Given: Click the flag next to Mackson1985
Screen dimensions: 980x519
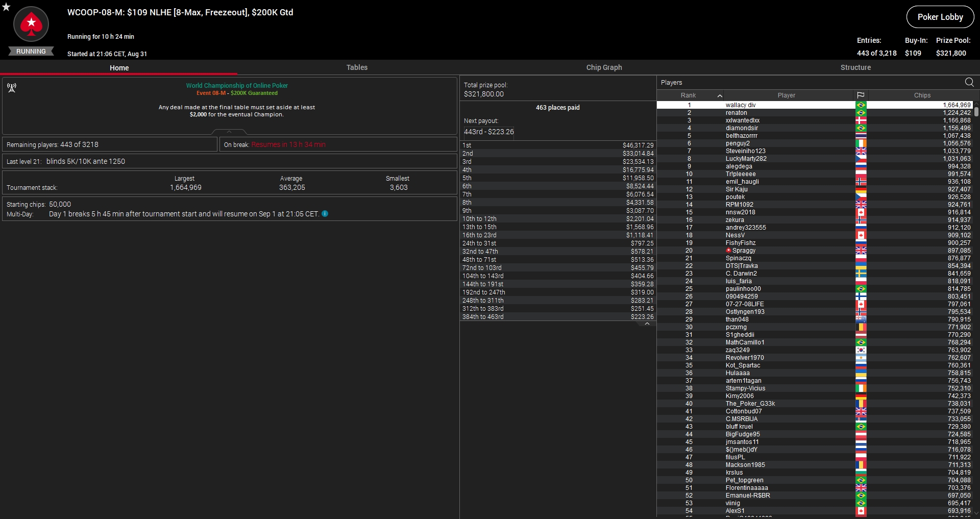Looking at the screenshot, I should (861, 465).
